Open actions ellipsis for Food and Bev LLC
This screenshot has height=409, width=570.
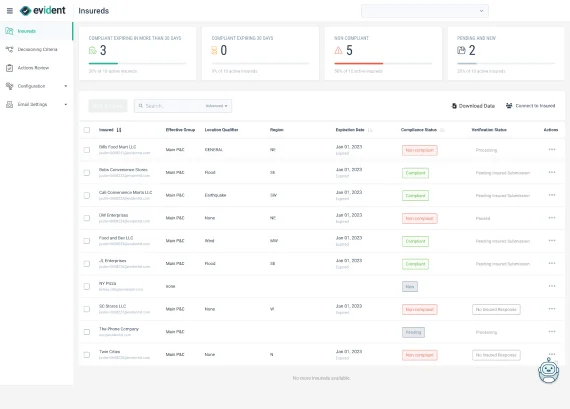tap(552, 240)
